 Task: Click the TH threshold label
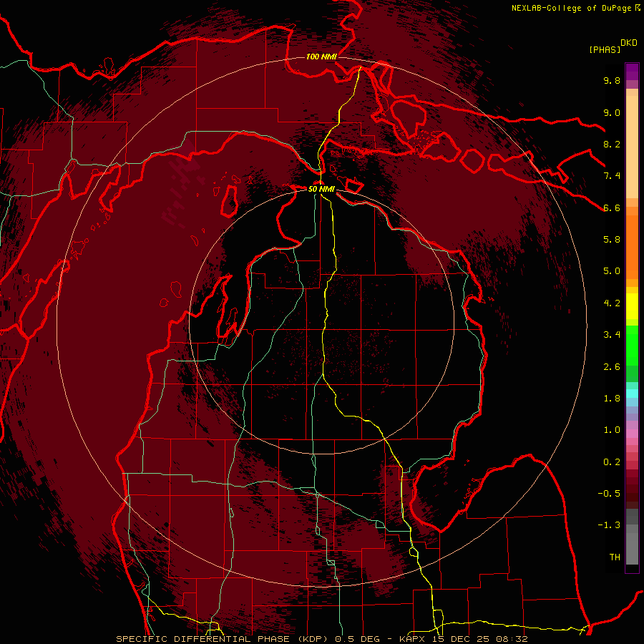pos(615,557)
